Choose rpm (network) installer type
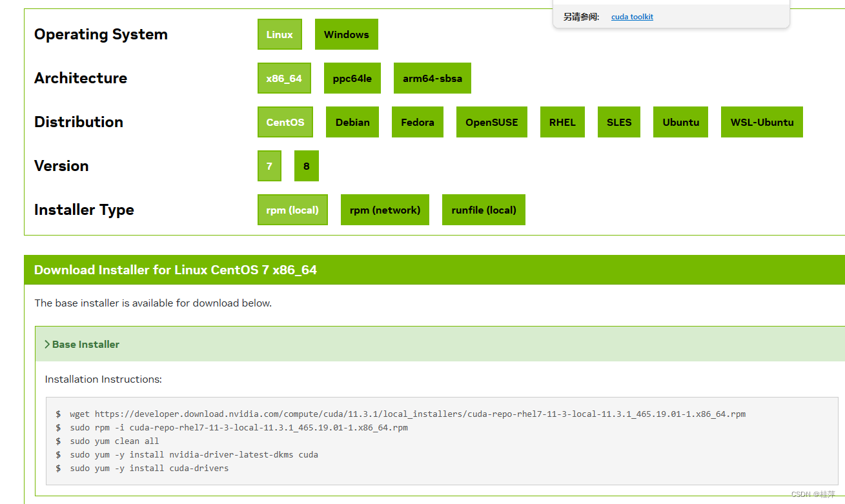 (x=385, y=210)
